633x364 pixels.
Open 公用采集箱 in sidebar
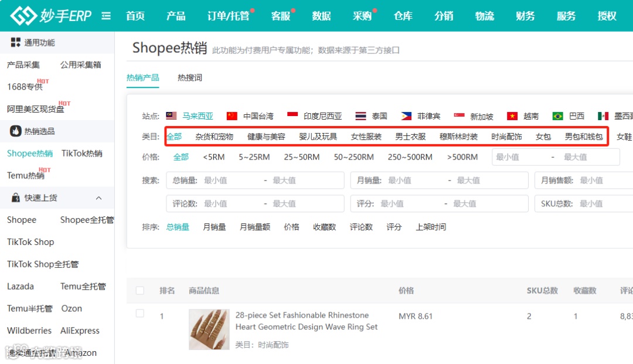point(81,64)
